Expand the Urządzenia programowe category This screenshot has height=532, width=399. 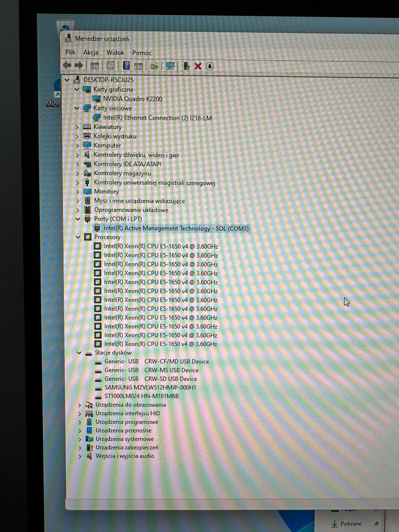point(80,422)
